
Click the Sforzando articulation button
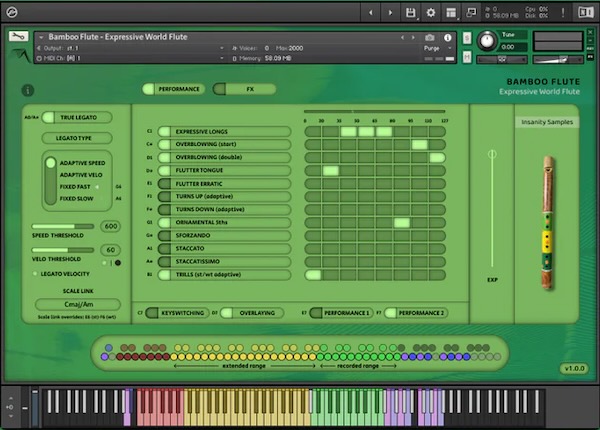click(224, 235)
